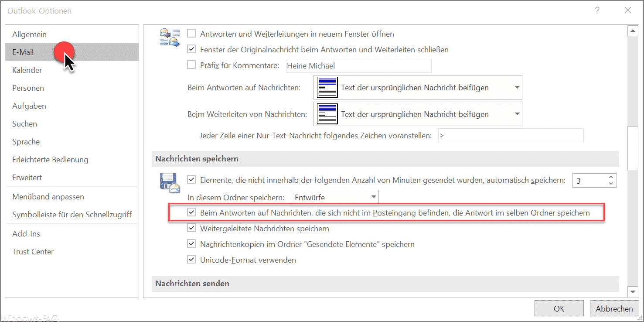
Task: Click the minutes value field showing 3
Action: (589, 180)
